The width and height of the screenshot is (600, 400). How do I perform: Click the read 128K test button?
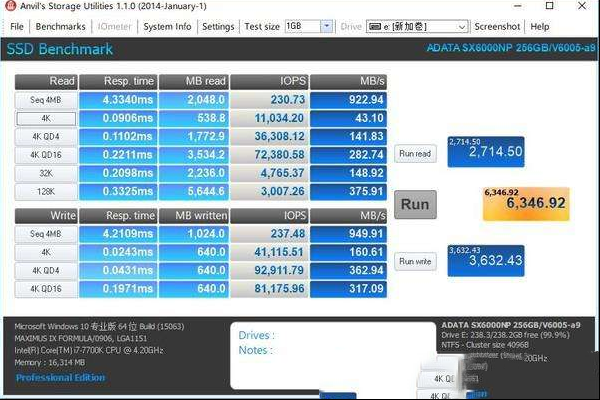(46, 191)
